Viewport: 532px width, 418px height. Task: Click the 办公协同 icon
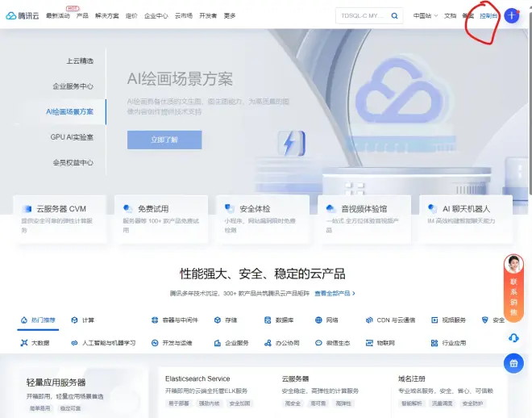(x=268, y=343)
